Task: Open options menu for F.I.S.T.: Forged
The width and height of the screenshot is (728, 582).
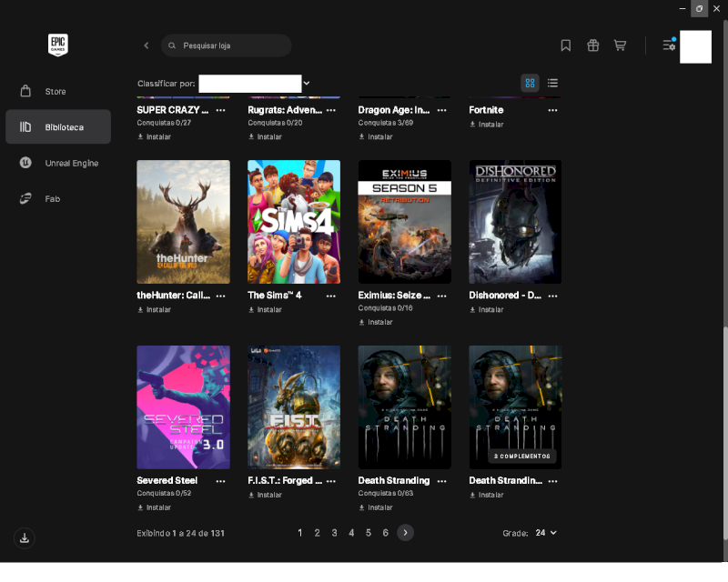Action: (331, 481)
